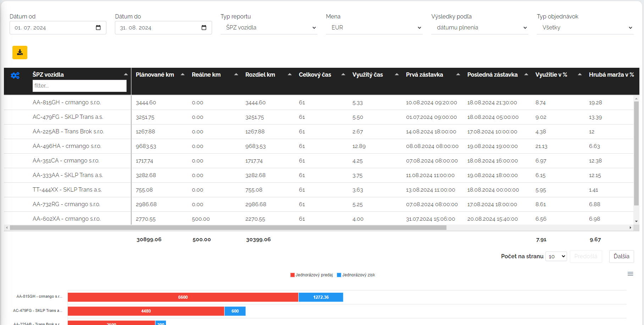Open Typ objednávok dropdown
The width and height of the screenshot is (644, 325).
[x=585, y=28]
